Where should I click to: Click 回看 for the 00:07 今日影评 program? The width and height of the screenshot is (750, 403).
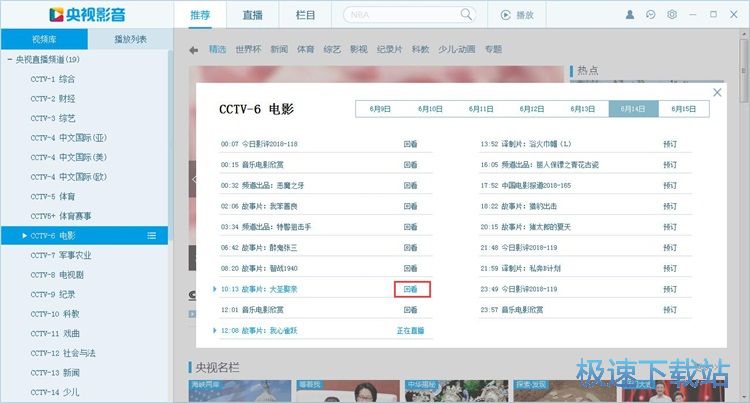[x=410, y=144]
